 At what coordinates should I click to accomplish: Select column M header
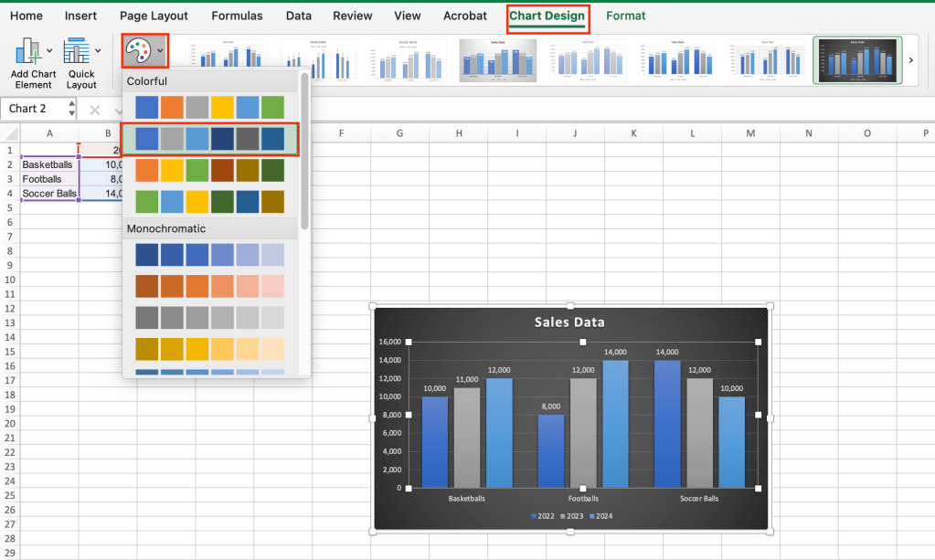(x=750, y=133)
